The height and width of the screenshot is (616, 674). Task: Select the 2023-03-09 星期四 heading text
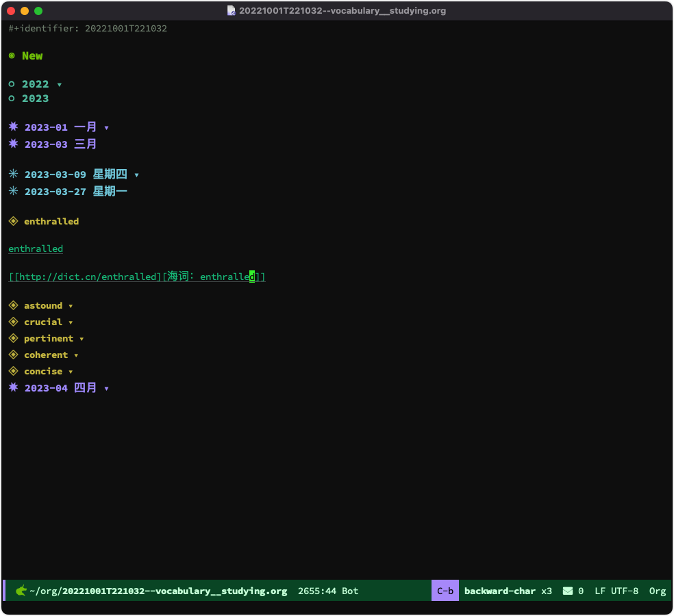click(75, 175)
